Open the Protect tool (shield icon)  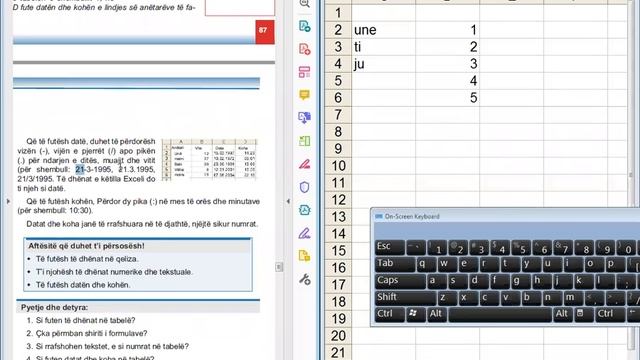[304, 187]
